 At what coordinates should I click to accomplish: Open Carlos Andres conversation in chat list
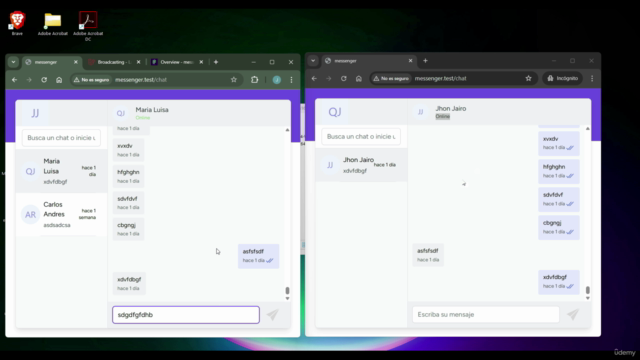(62, 214)
